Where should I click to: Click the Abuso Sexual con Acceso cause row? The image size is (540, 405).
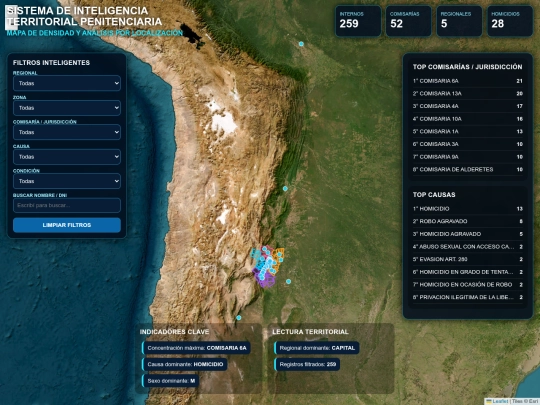tap(467, 247)
